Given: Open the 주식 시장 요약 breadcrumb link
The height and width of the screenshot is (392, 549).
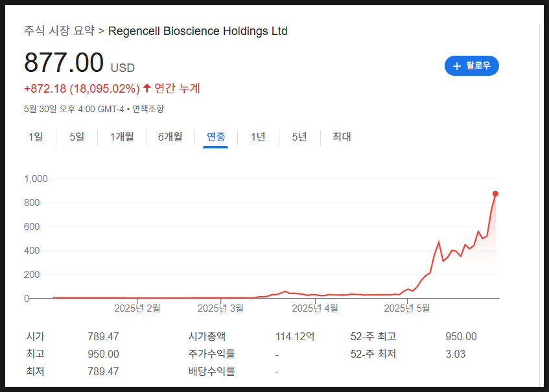Looking at the screenshot, I should click(59, 31).
